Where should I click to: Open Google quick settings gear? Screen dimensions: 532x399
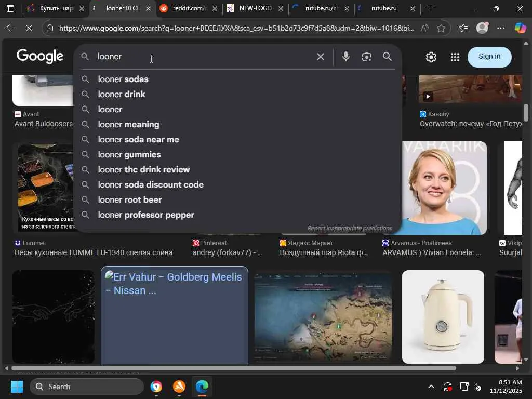click(431, 57)
